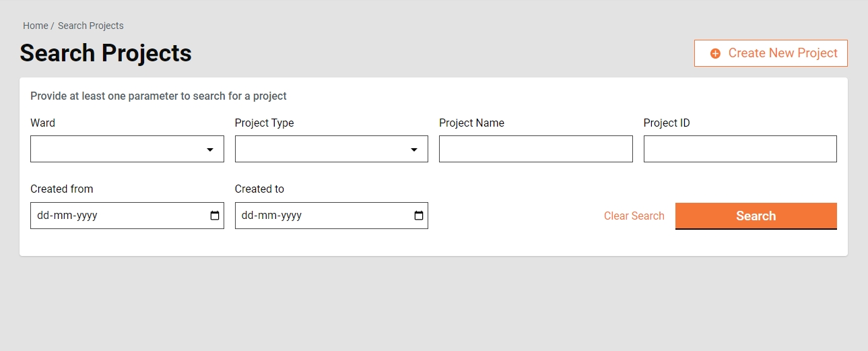868x351 pixels.
Task: Go to the Home breadcrumb
Action: [x=35, y=26]
